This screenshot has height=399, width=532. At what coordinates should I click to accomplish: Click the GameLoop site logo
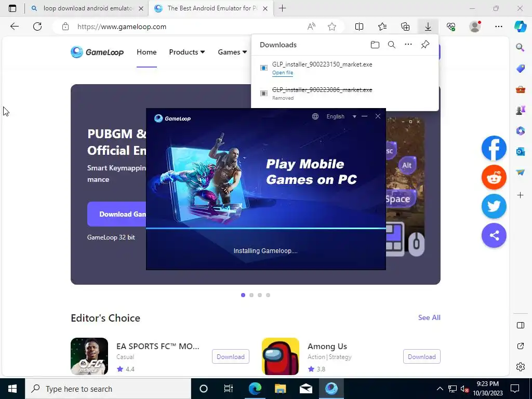tap(97, 52)
